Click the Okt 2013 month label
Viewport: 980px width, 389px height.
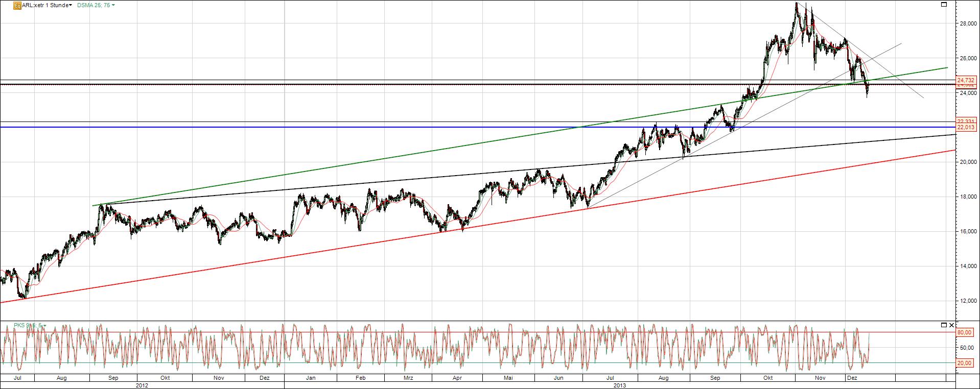click(x=767, y=378)
